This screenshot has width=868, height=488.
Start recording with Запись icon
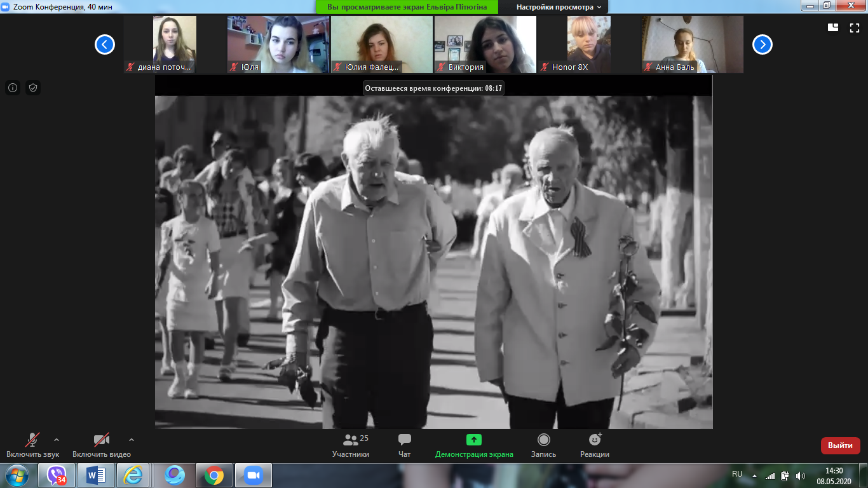click(543, 440)
